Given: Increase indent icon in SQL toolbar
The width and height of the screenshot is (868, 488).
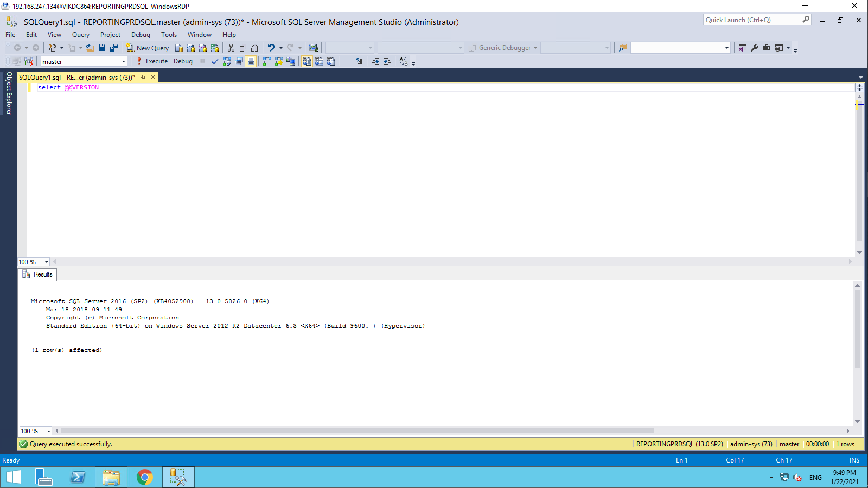Looking at the screenshot, I should [387, 61].
